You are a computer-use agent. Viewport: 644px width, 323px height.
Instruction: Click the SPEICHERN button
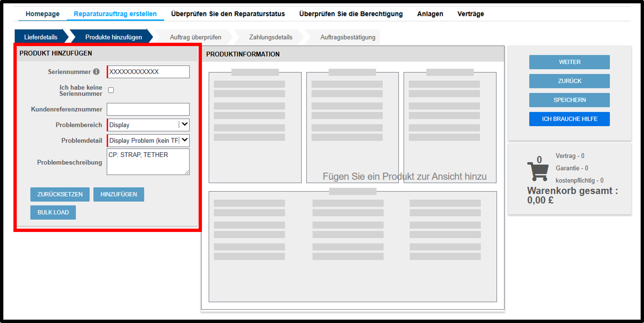(570, 100)
